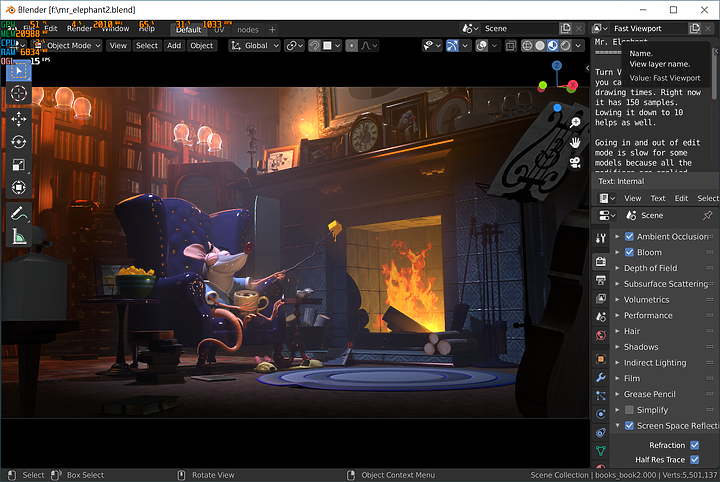Toggle snapping magnet button
The image size is (720, 482).
click(x=315, y=45)
